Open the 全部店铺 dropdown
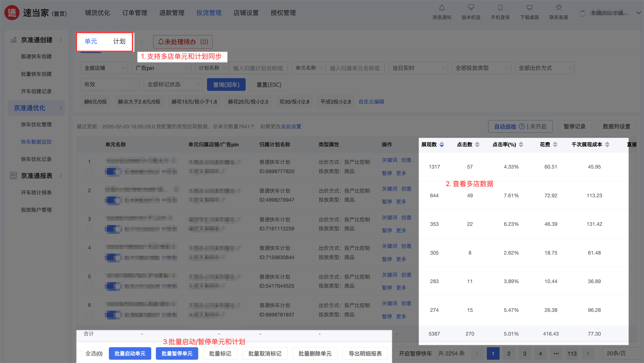The height and width of the screenshot is (363, 644). click(x=104, y=68)
